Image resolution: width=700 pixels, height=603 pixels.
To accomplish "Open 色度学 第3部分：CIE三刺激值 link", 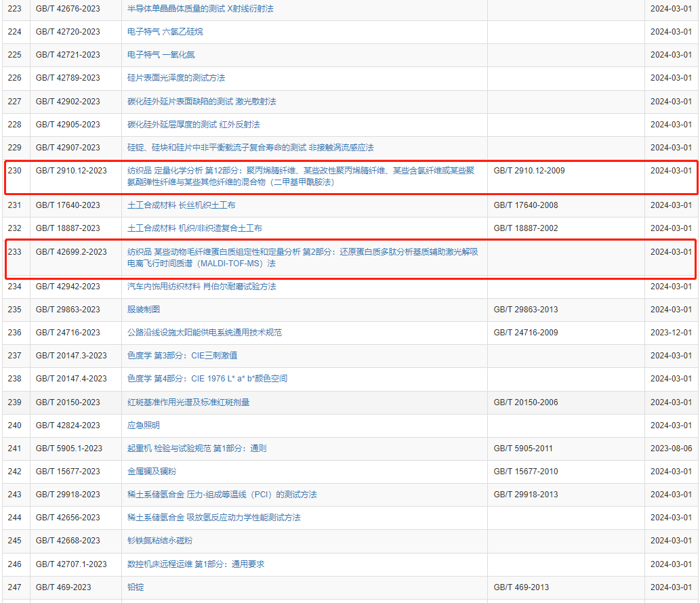I will [182, 356].
